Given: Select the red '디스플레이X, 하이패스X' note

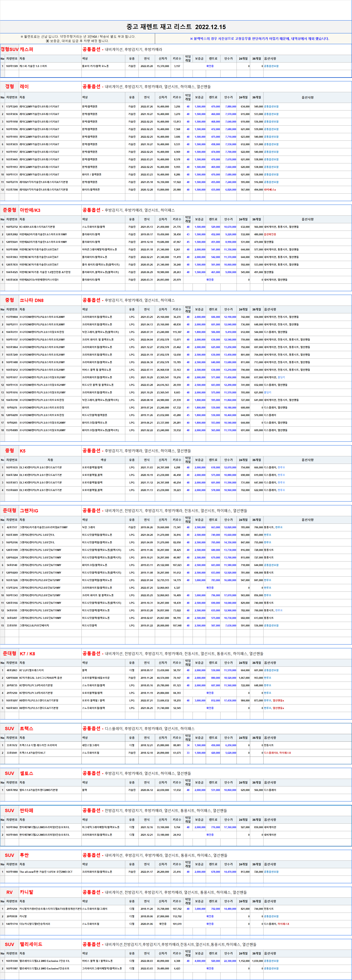Looking at the screenshot, I should click(277, 753).
